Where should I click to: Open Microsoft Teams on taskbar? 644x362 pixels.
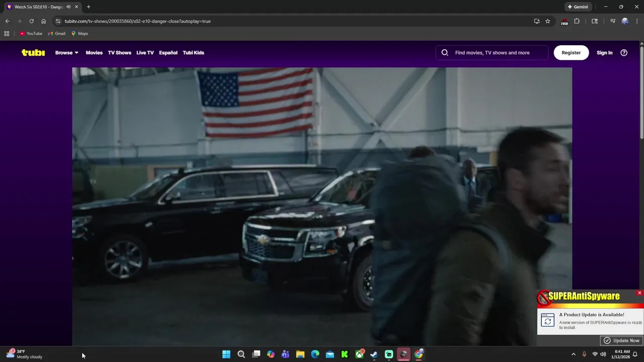tap(285, 354)
